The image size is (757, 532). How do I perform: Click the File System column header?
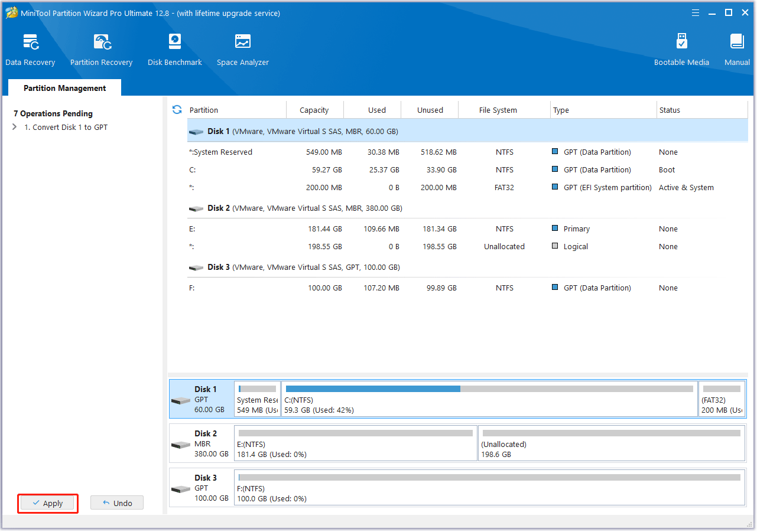(498, 110)
